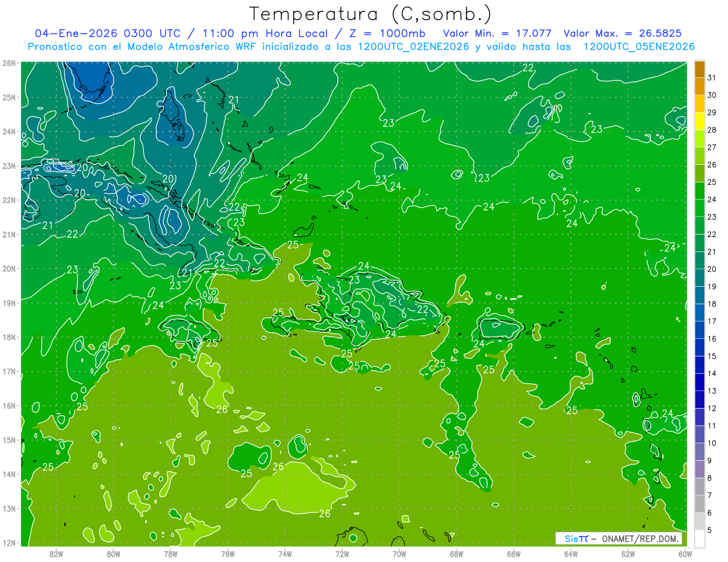Click the '14N' latitude label
The image size is (728, 562).
coord(9,474)
